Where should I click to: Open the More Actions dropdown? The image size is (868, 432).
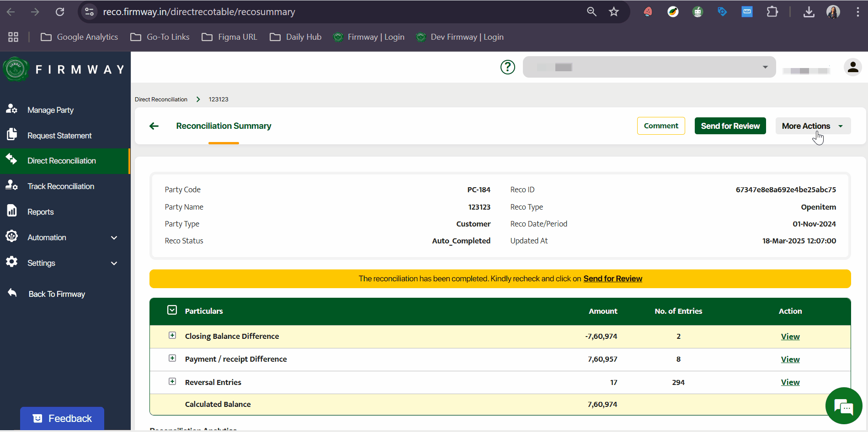[x=813, y=126]
